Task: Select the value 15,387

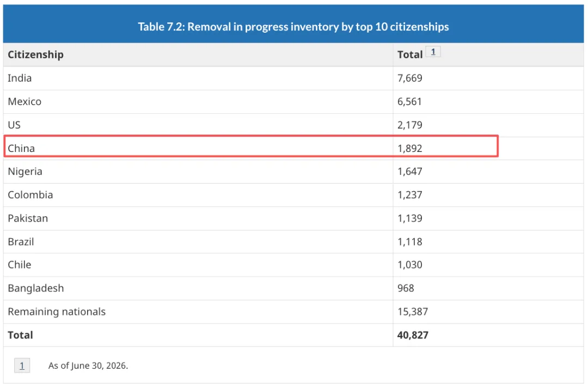Action: [x=413, y=312]
